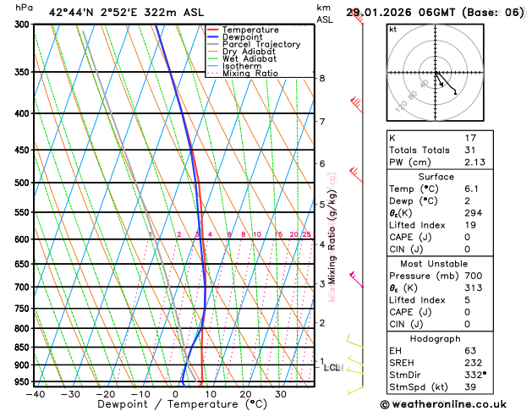
Task: Click the SREH value 232
Action: (474, 363)
